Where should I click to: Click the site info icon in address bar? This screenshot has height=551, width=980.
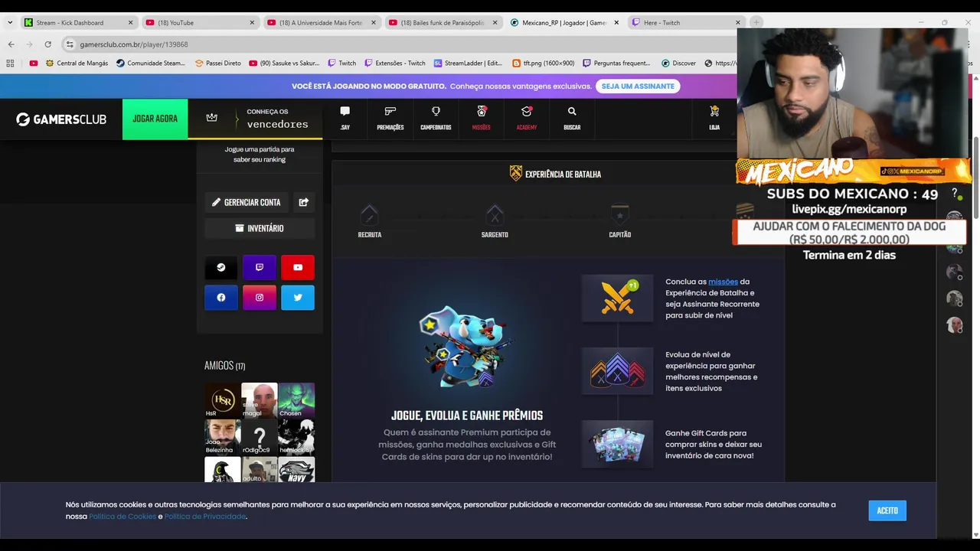pos(70,44)
